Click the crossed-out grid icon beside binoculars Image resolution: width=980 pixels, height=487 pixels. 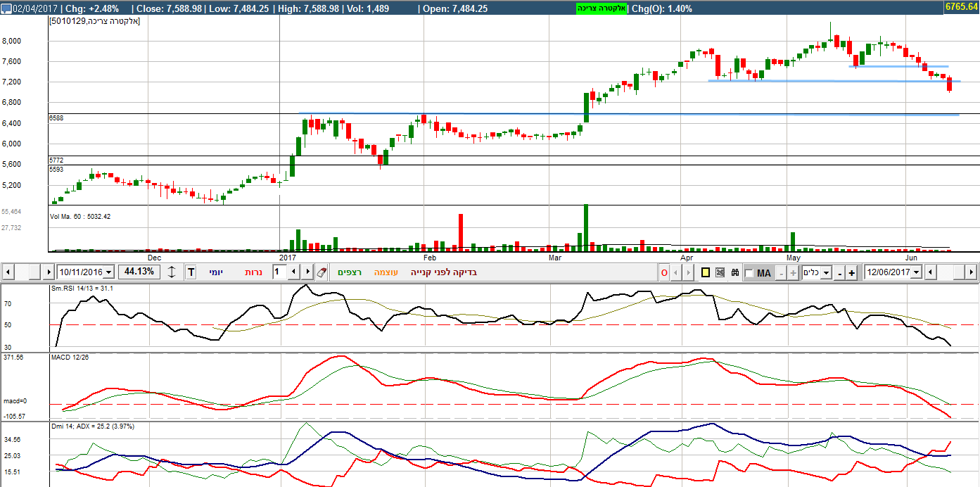[720, 272]
